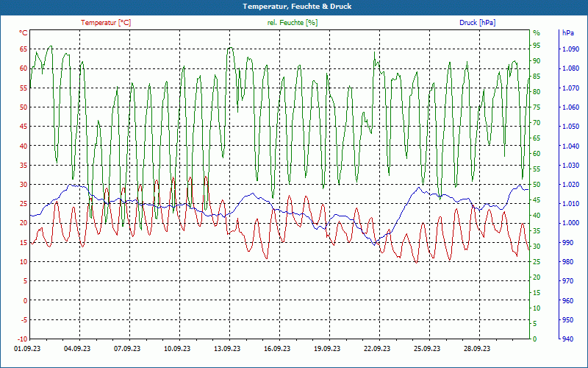Click pressure axis value "1.080"
Screen dimensions: 588x368
(x=571, y=68)
